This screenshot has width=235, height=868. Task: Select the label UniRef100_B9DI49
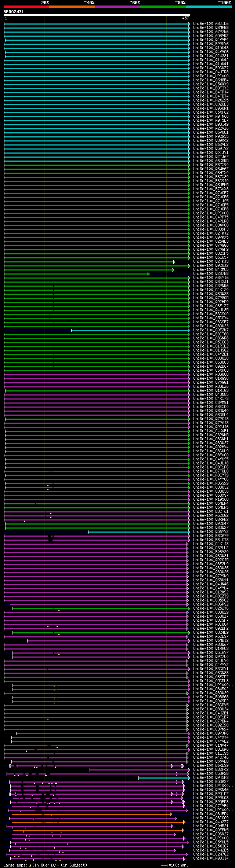(x=211, y=125)
